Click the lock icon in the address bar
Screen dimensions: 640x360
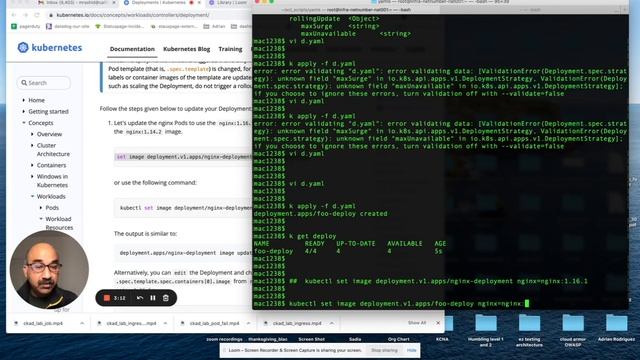tap(51, 15)
